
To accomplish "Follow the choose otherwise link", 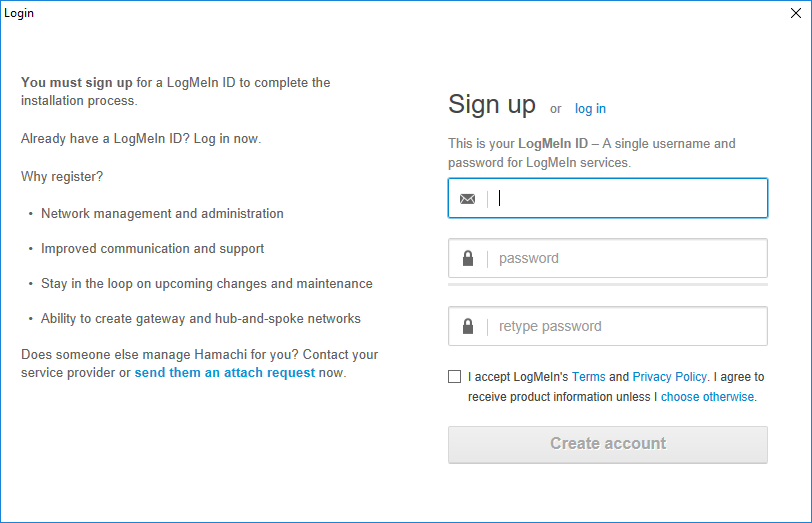I will tap(707, 397).
